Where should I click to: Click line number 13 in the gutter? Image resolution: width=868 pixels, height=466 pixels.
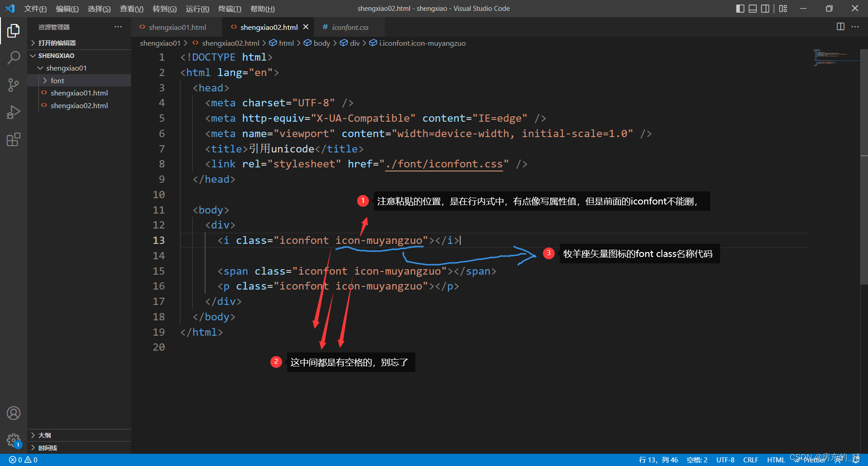(x=159, y=240)
